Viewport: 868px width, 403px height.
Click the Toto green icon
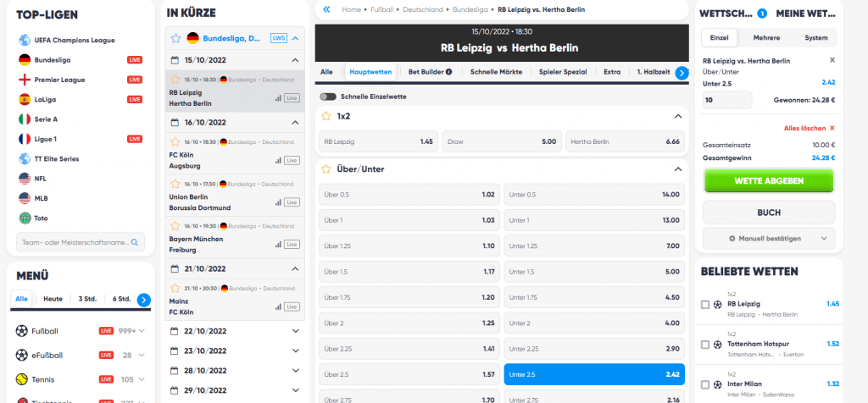[x=25, y=218]
